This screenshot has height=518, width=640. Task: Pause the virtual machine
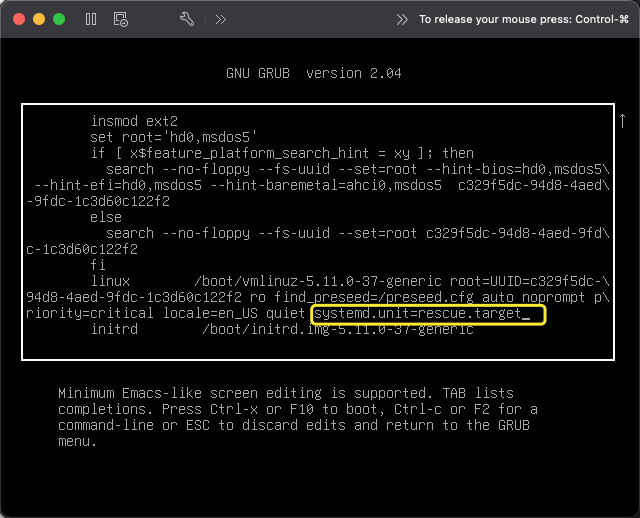pos(91,19)
